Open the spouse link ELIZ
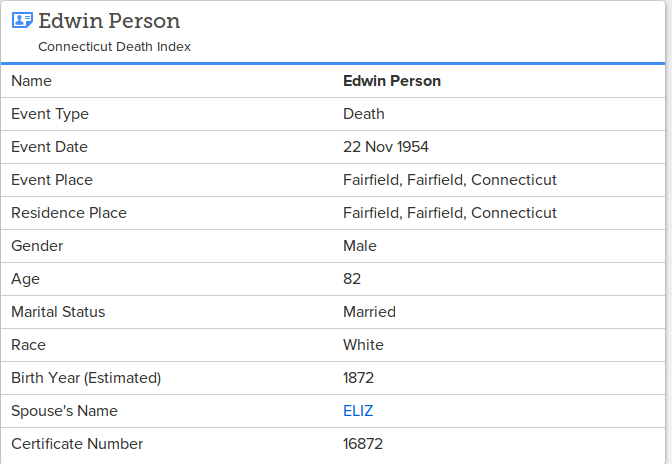This screenshot has height=464, width=672. 358,411
